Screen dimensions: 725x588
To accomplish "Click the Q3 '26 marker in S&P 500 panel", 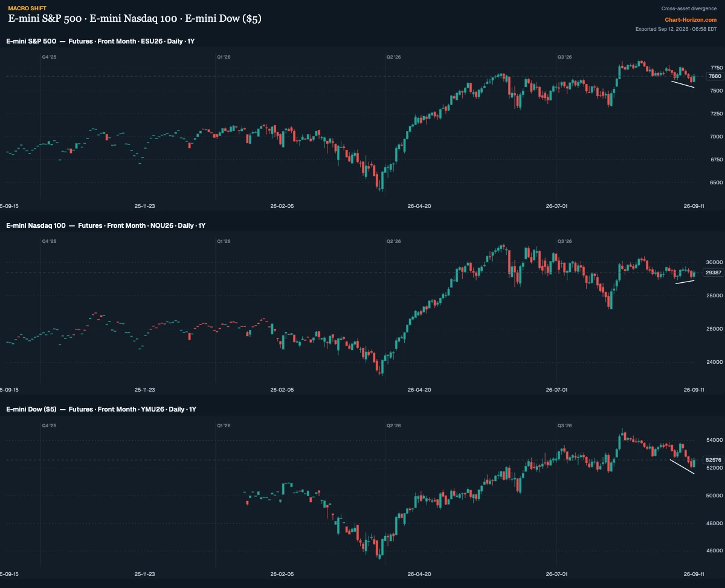I will coord(565,57).
